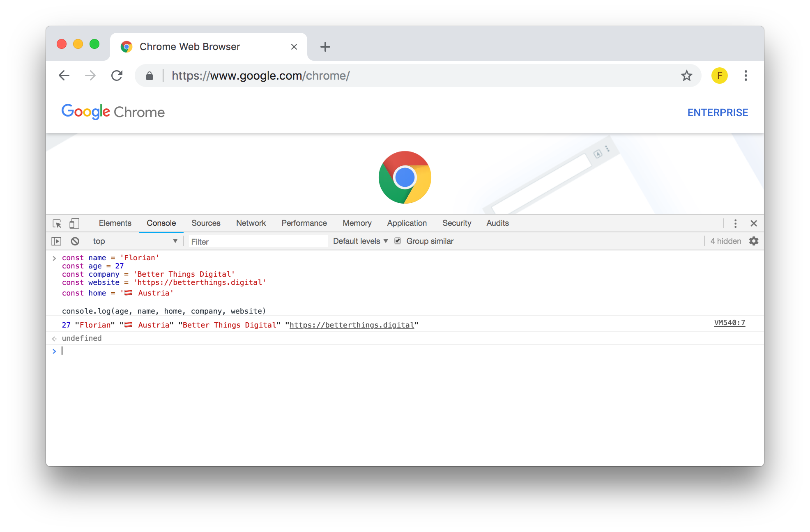810x532 pixels.
Task: Bookmark page with the star icon
Action: (x=686, y=76)
